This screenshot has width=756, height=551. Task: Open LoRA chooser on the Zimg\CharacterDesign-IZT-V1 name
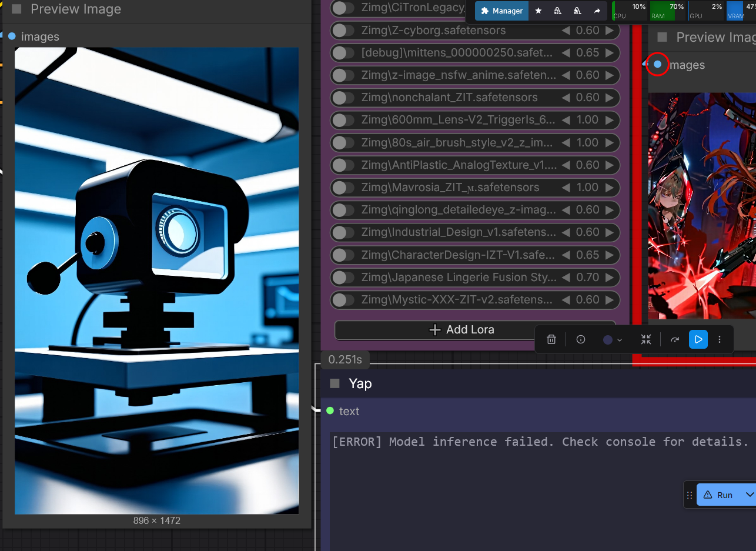pyautogui.click(x=459, y=255)
